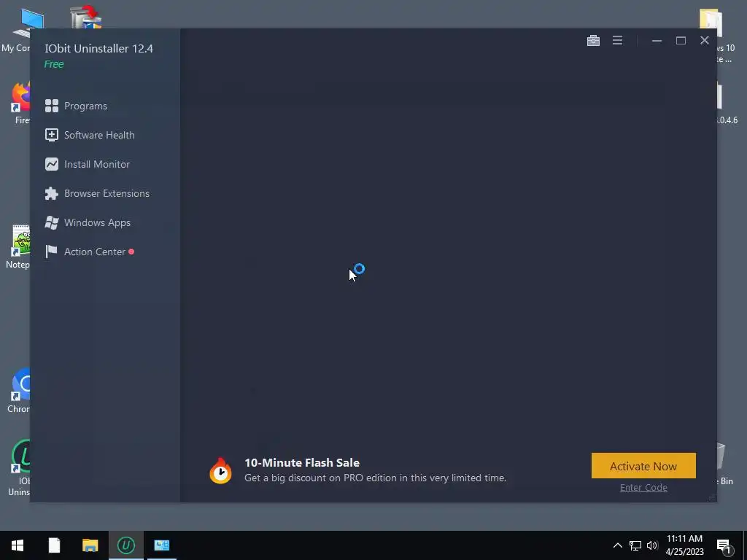Click the Windows Apps logo icon

52,222
